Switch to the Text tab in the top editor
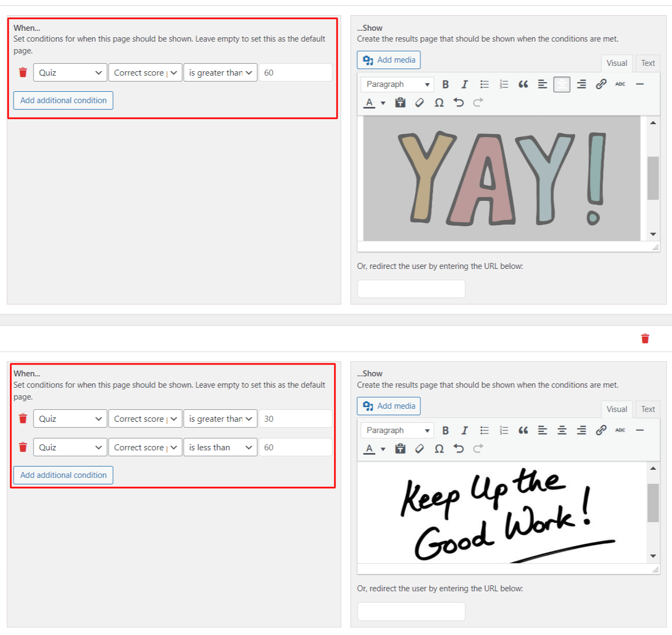 (648, 63)
